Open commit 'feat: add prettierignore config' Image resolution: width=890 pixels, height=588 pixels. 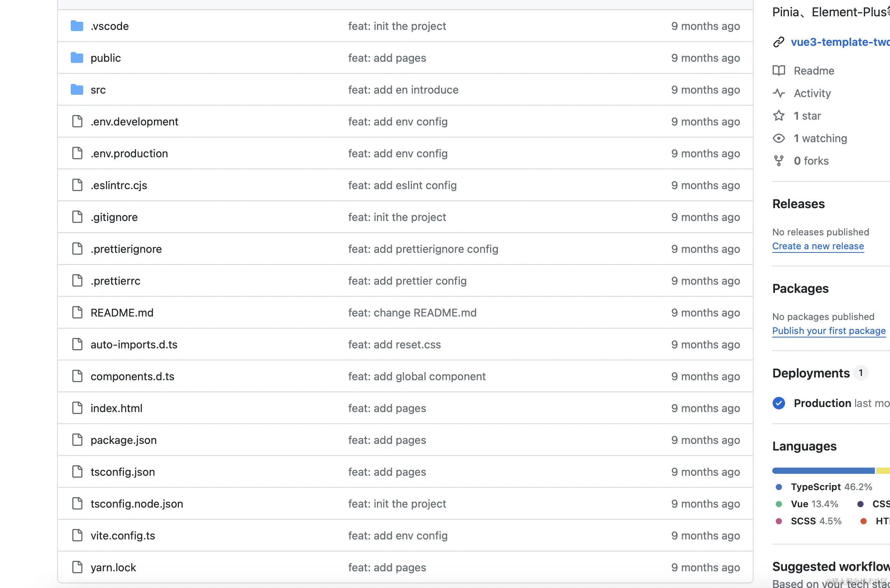click(x=423, y=249)
